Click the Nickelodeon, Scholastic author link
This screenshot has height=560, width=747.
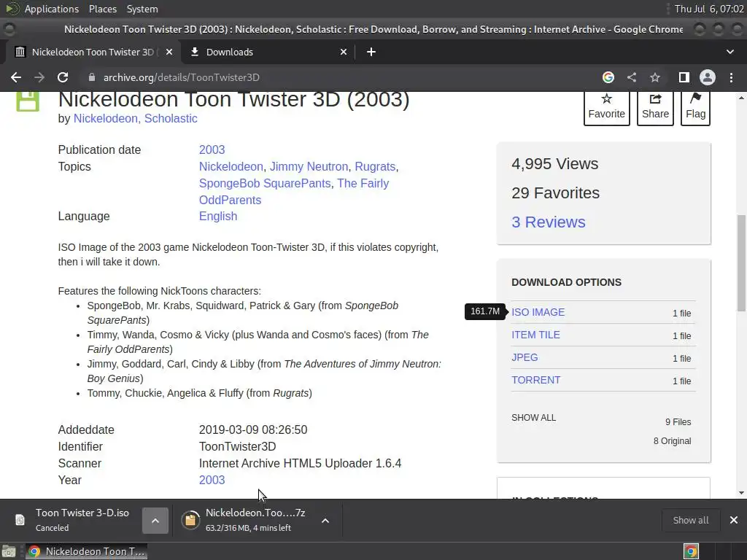135,119
